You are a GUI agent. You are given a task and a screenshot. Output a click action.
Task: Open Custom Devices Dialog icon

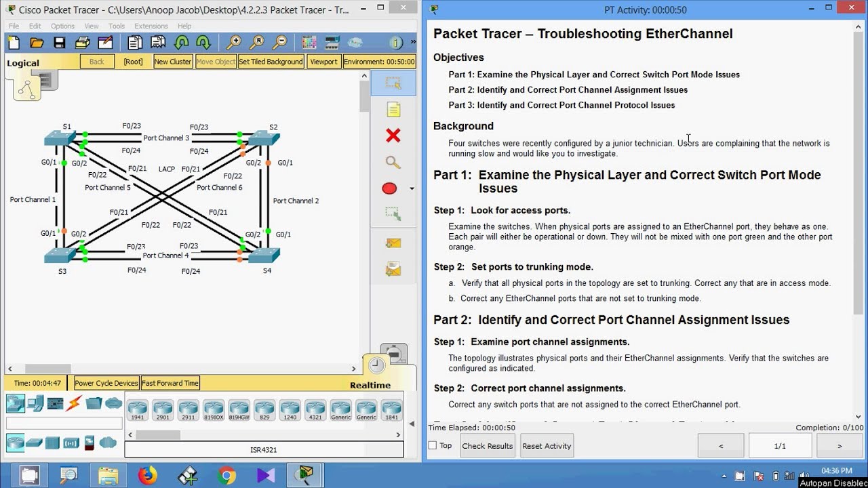pos(332,43)
